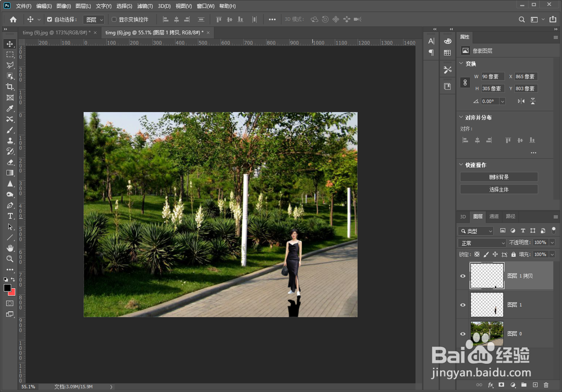Select the Polygonal Lasso tool

(x=10, y=65)
